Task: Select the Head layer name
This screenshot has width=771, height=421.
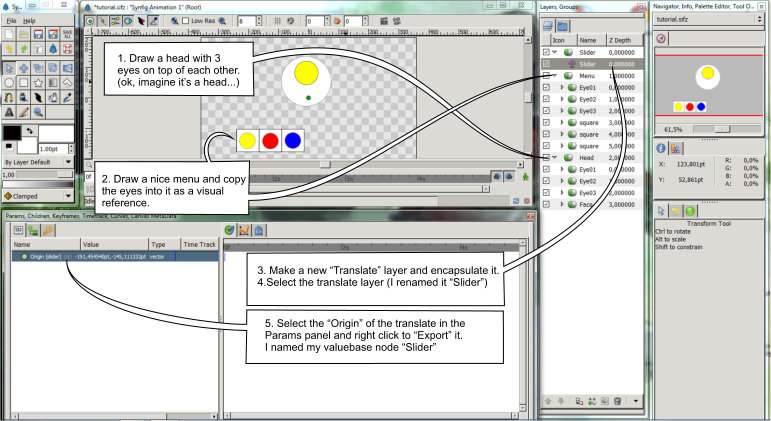Action: pos(587,157)
